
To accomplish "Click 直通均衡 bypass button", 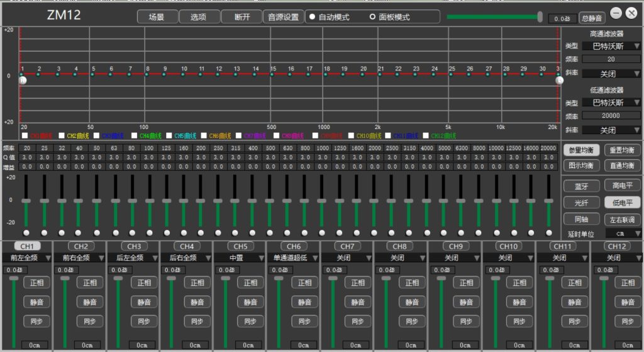I will 622,166.
